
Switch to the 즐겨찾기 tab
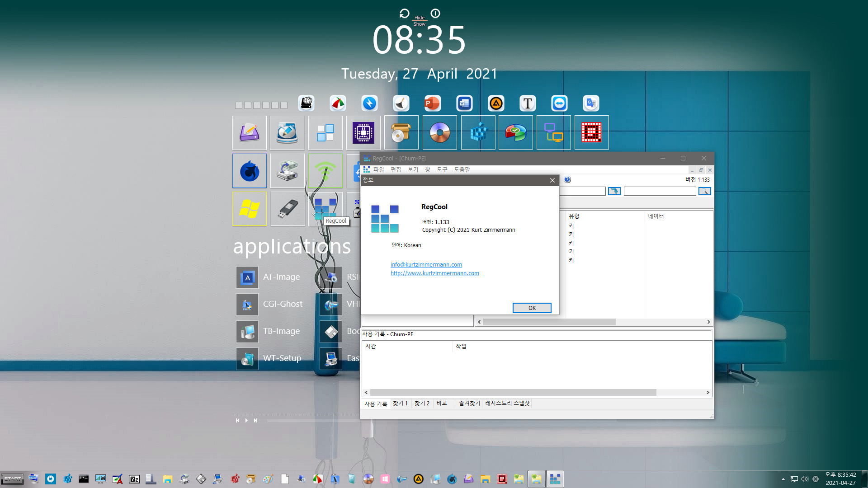point(469,403)
